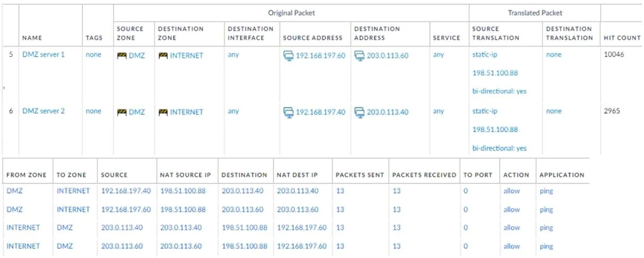Click the first ping application entry
Viewport: 644px width, 258px height.
click(x=546, y=191)
